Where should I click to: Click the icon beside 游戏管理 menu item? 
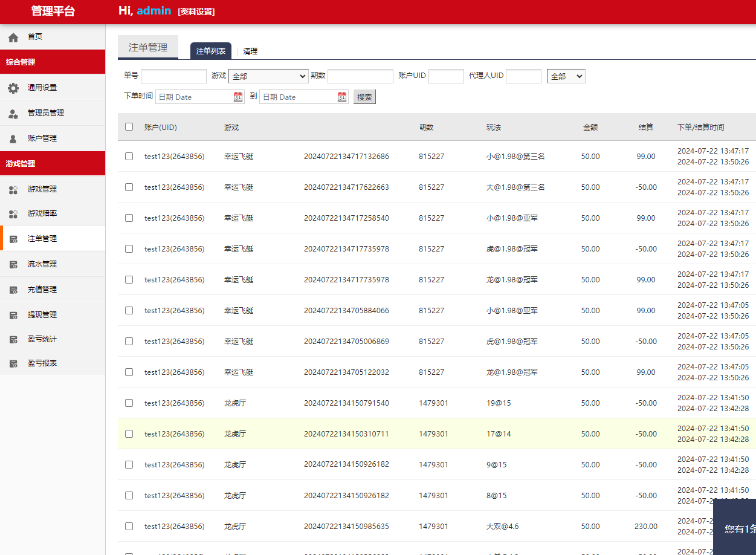pyautogui.click(x=13, y=189)
